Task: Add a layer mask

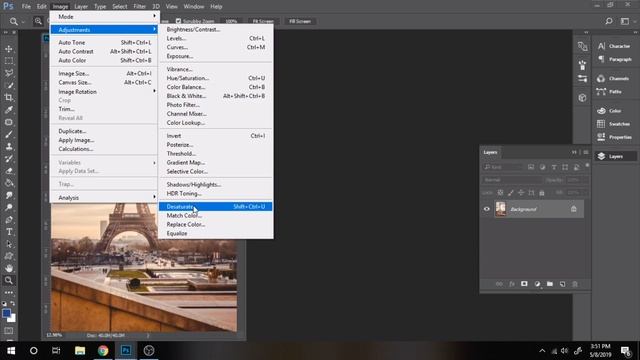Action: point(524,284)
